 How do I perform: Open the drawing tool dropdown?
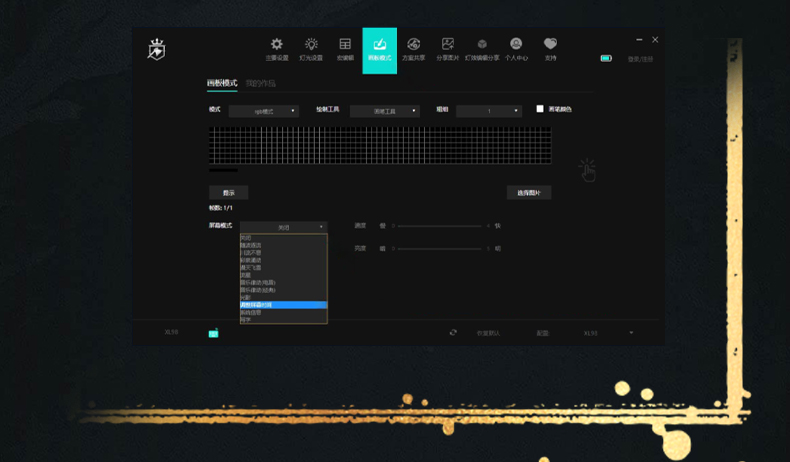[384, 111]
